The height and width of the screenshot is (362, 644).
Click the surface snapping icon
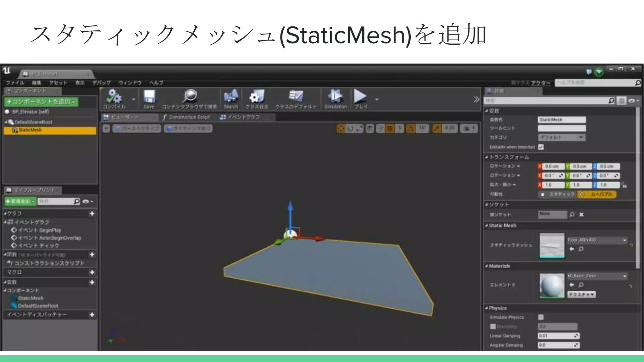380,129
